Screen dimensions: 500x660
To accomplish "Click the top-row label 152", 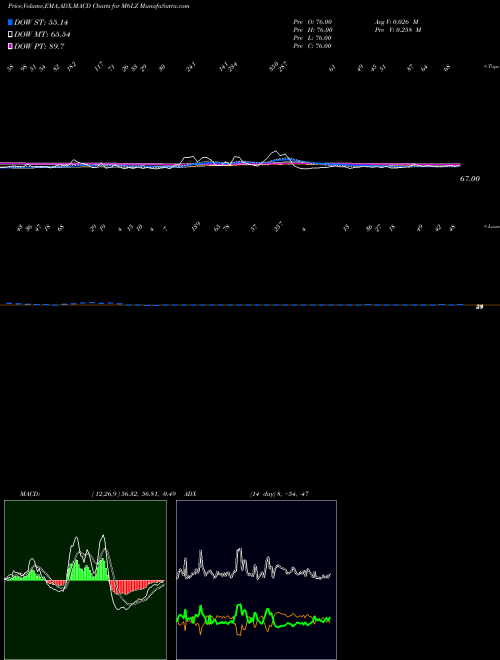I will point(72,67).
